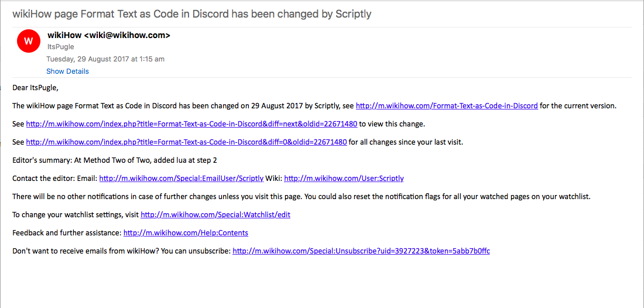Click the red wikiHow sender avatar
This screenshot has height=308, width=644.
tap(28, 41)
